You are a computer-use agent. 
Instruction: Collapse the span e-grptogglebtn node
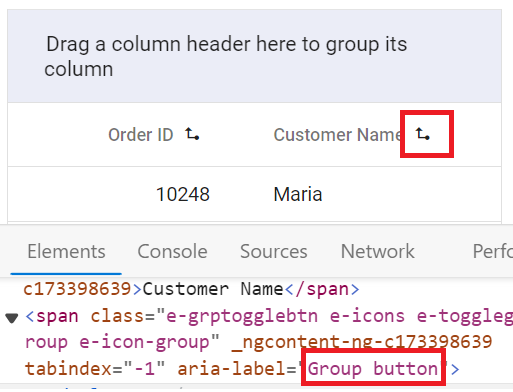click(12, 318)
